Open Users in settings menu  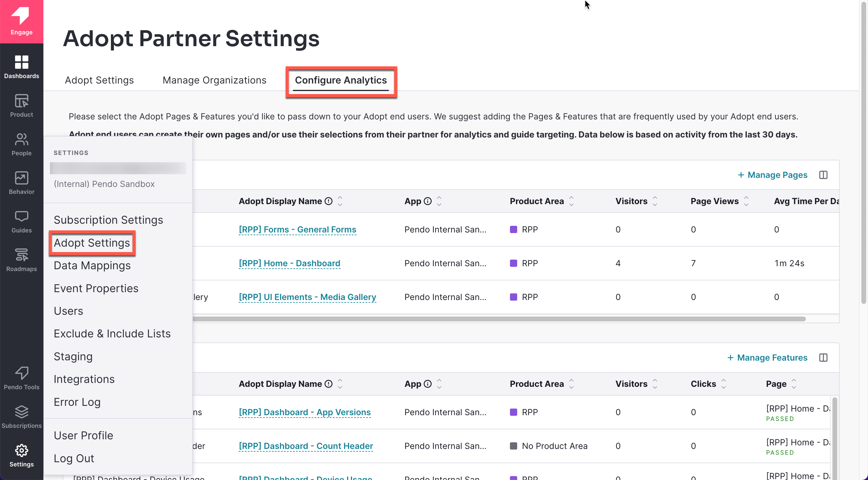pyautogui.click(x=68, y=311)
